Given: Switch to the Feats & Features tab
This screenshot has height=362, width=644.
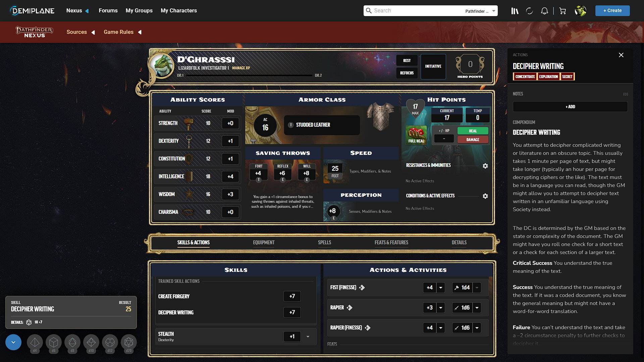Looking at the screenshot, I should [x=391, y=242].
